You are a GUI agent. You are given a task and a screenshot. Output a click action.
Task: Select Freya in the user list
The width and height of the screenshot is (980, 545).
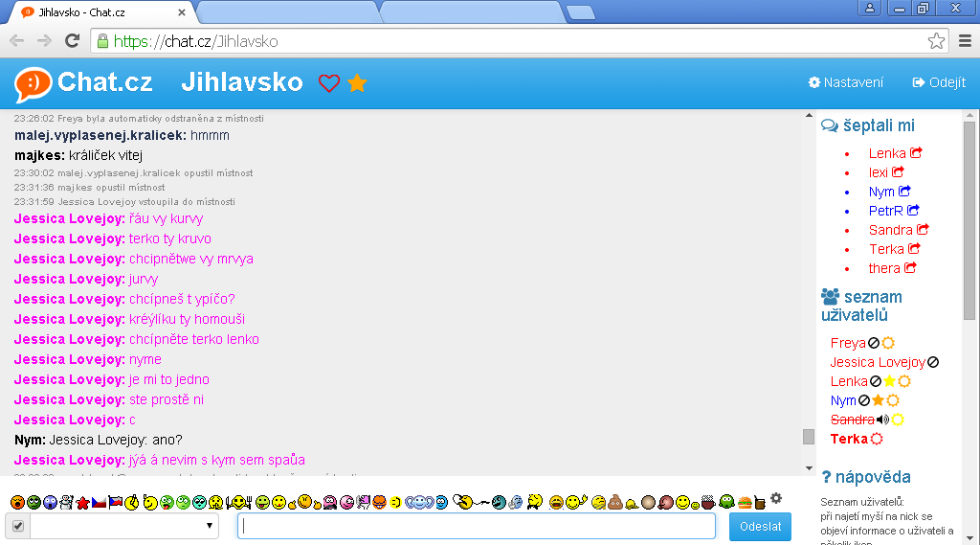pyautogui.click(x=848, y=343)
